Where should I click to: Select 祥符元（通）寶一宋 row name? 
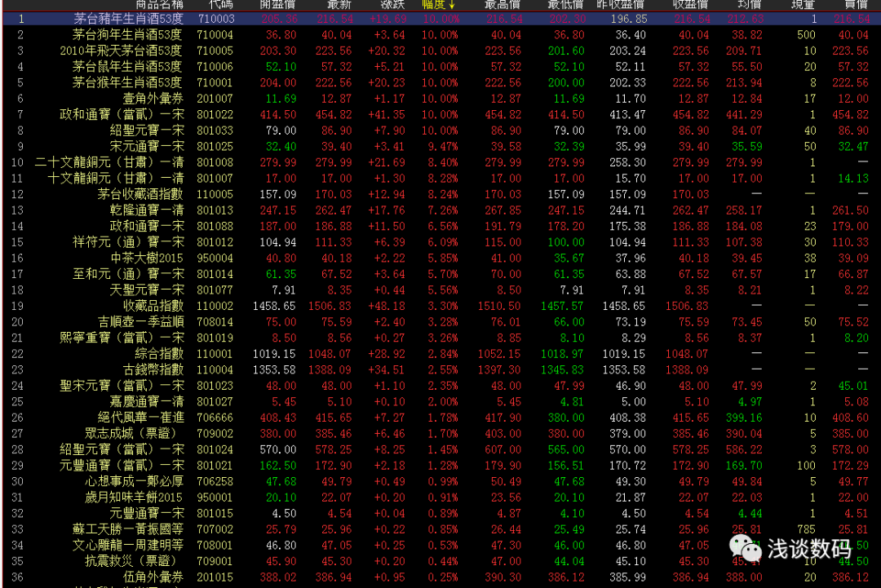(x=128, y=242)
